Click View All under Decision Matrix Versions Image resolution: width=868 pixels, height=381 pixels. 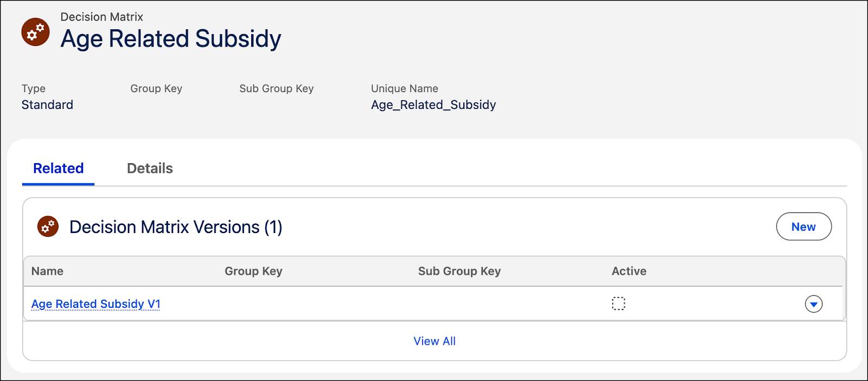[x=434, y=341]
